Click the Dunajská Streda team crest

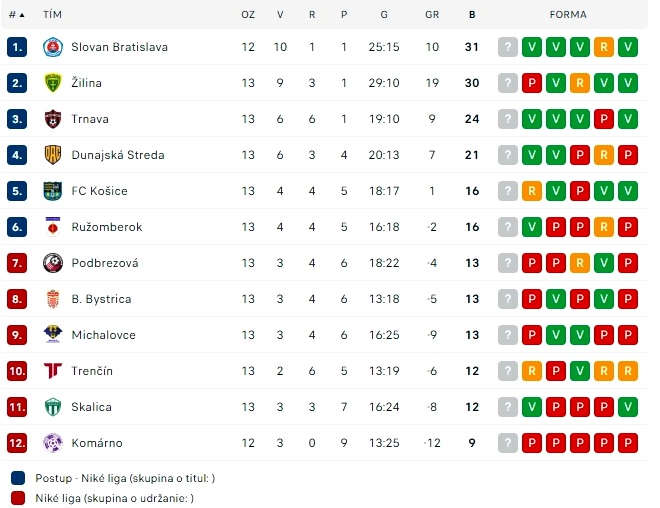click(52, 155)
